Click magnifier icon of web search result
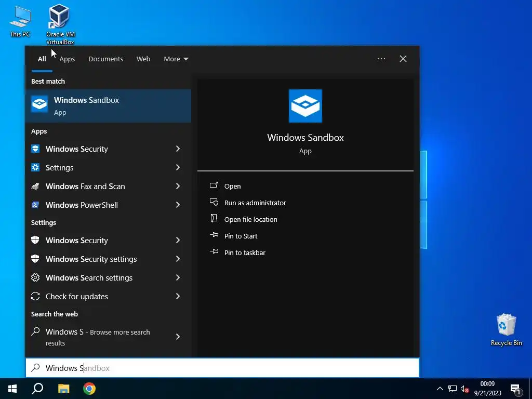Image resolution: width=532 pixels, height=399 pixels. point(35,331)
